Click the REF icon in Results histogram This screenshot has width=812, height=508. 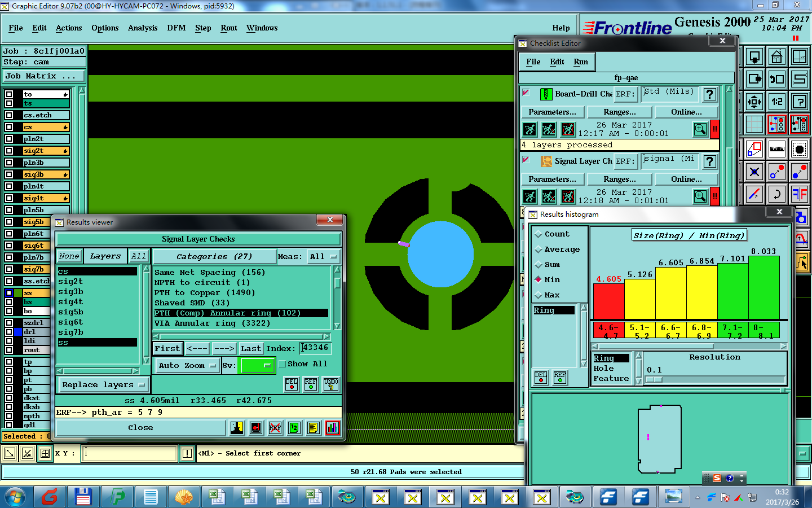coord(560,377)
